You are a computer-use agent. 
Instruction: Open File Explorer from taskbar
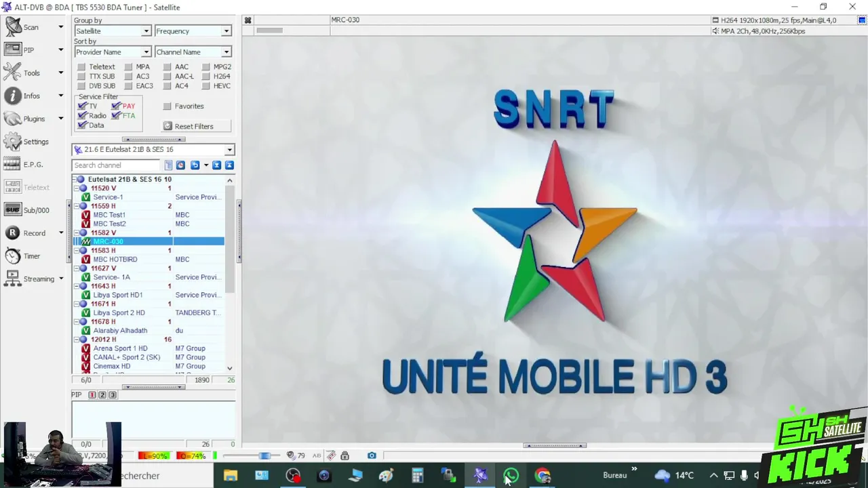[x=231, y=476]
